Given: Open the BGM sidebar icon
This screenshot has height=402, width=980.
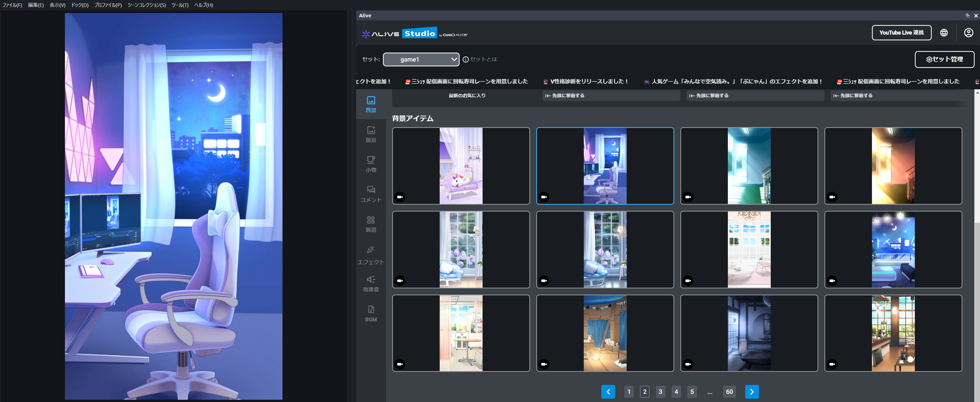Looking at the screenshot, I should 370,313.
